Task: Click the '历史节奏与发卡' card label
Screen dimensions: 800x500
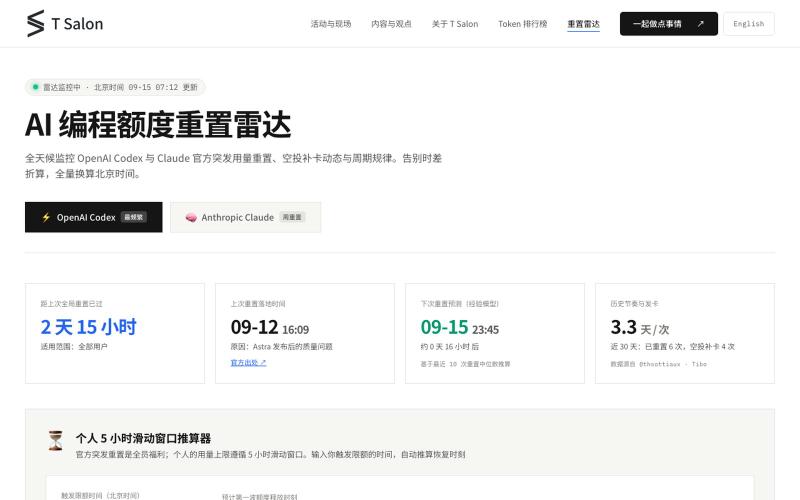Action: coord(634,304)
